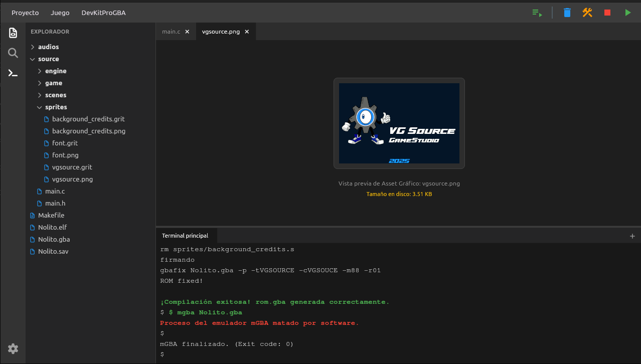Image resolution: width=641 pixels, height=364 pixels.
Task: Click file icon next to main.c
Action: (x=40, y=192)
